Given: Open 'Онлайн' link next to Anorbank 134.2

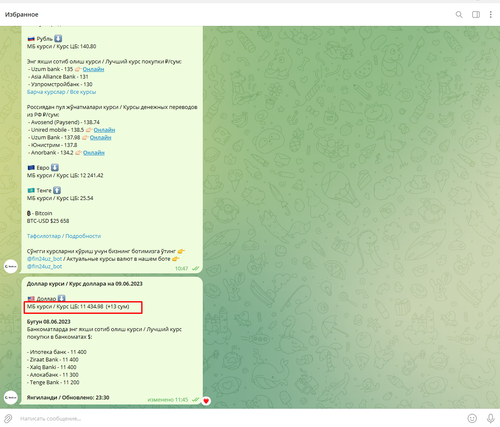Looking at the screenshot, I should pyautogui.click(x=94, y=153).
